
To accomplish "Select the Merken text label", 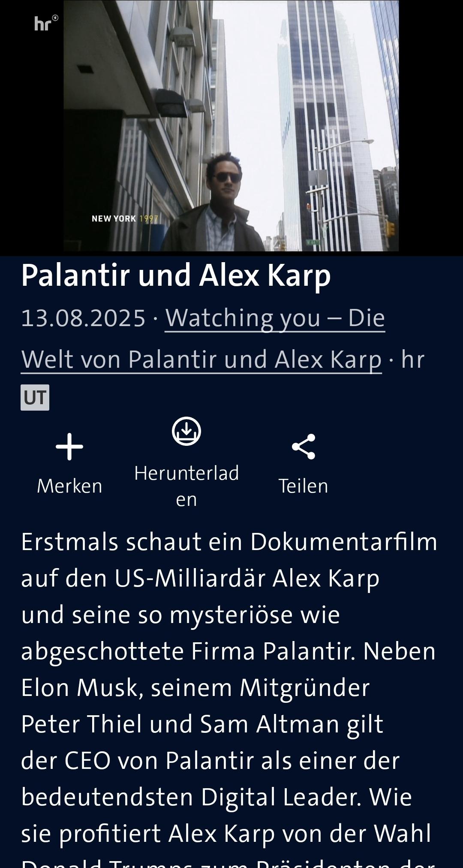I will pyautogui.click(x=69, y=486).
